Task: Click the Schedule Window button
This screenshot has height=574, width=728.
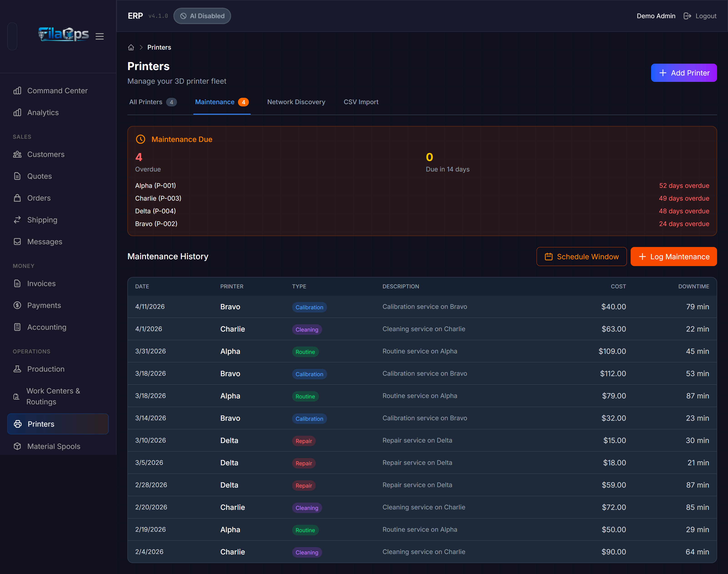Action: [581, 257]
